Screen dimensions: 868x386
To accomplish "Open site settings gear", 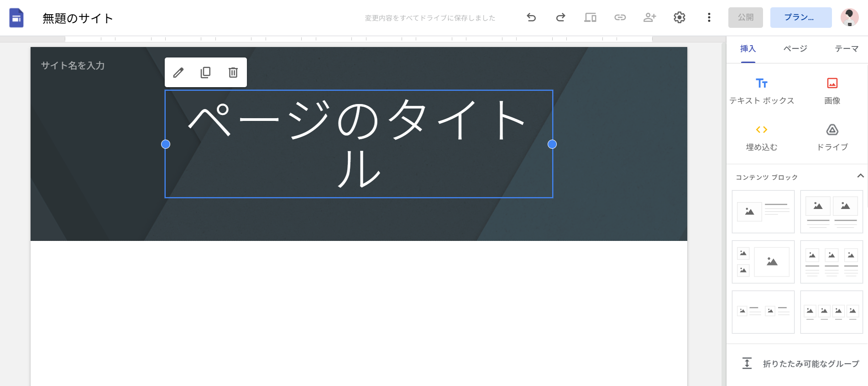I will pos(679,17).
